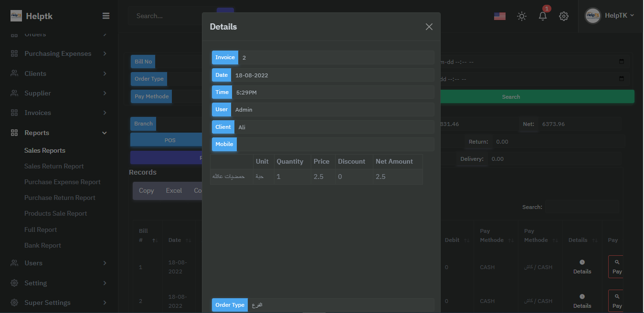Sort table by Debit column

point(452,240)
